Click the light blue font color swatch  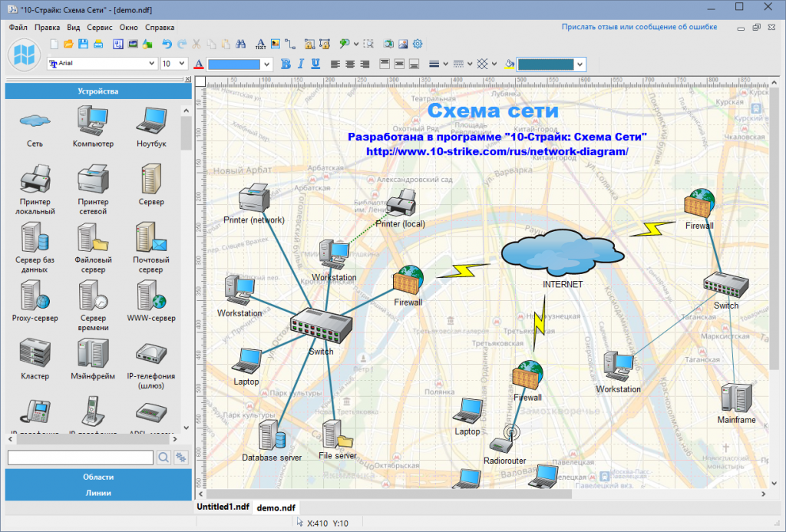coord(234,64)
